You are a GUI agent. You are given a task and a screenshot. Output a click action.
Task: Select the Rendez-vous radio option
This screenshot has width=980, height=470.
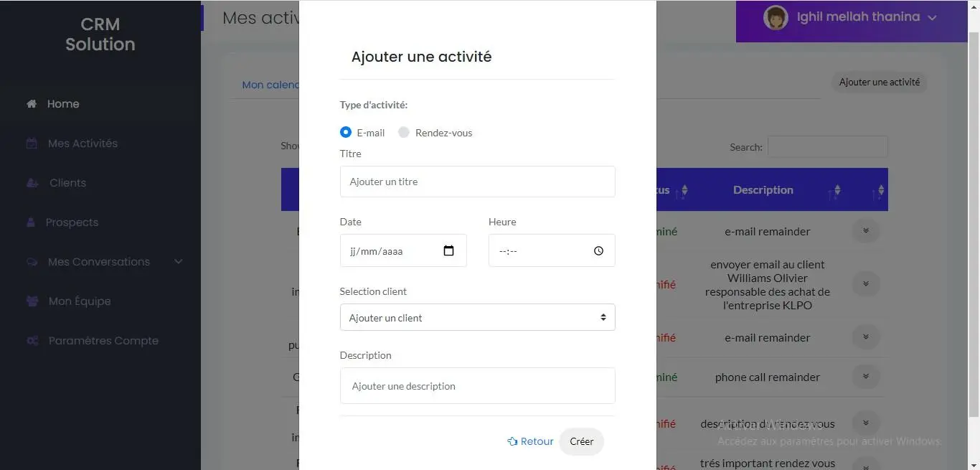click(x=404, y=132)
